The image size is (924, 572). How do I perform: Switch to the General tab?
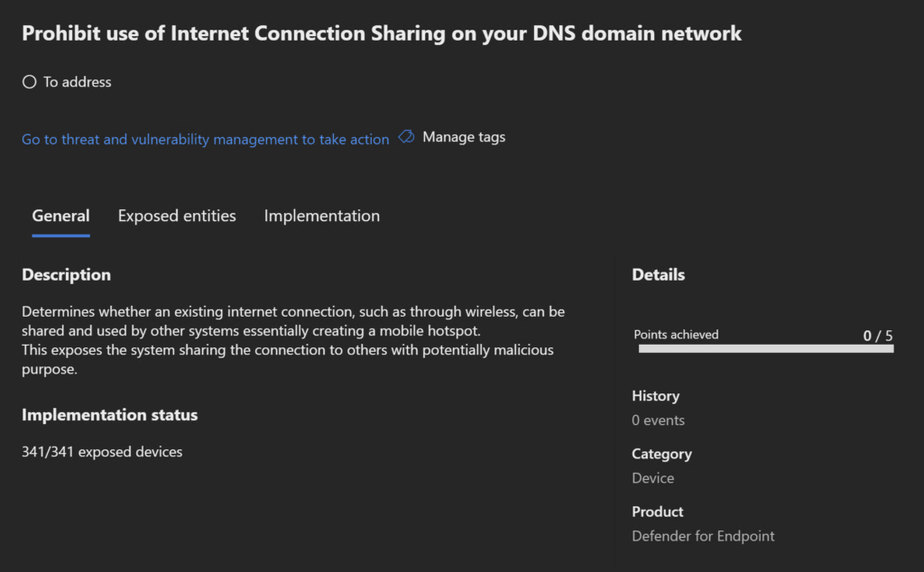[60, 217]
